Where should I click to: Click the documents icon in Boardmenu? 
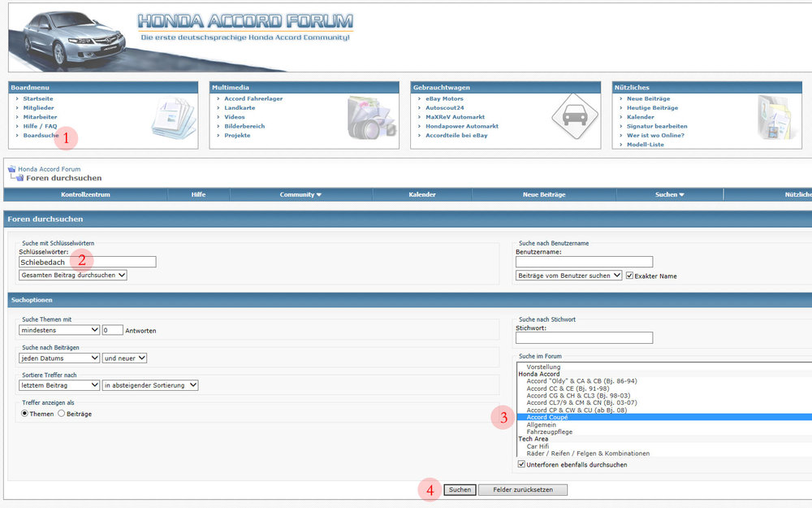[x=174, y=118]
